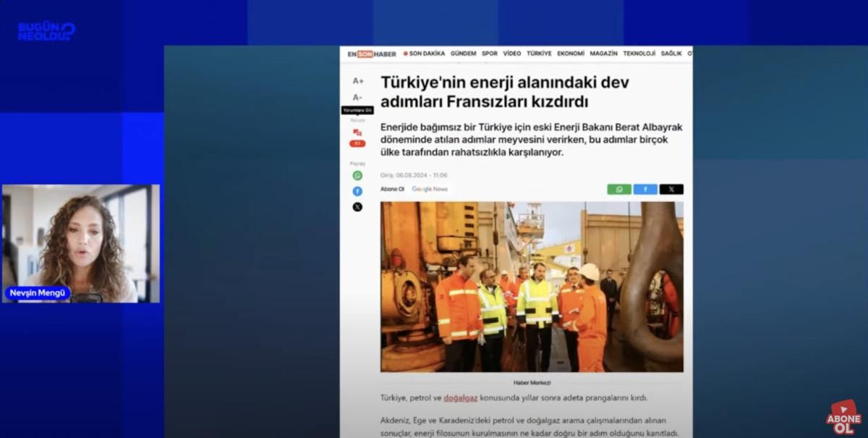Go to the Spor section
Viewport: 868px width, 438px height.
tap(490, 54)
